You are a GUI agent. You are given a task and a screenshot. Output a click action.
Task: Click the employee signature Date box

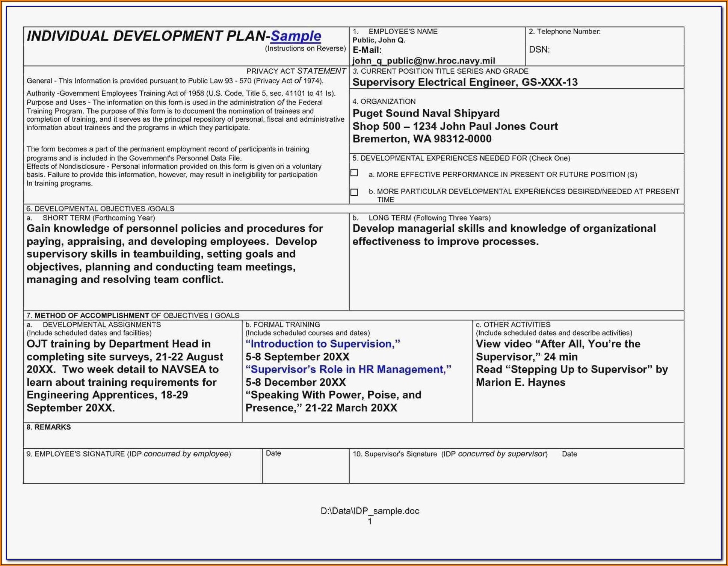(x=305, y=469)
